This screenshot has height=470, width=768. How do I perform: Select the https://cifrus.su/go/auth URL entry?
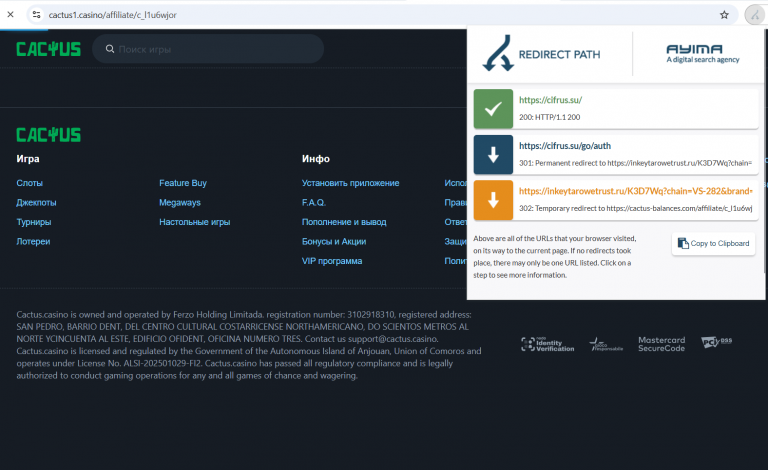(565, 146)
